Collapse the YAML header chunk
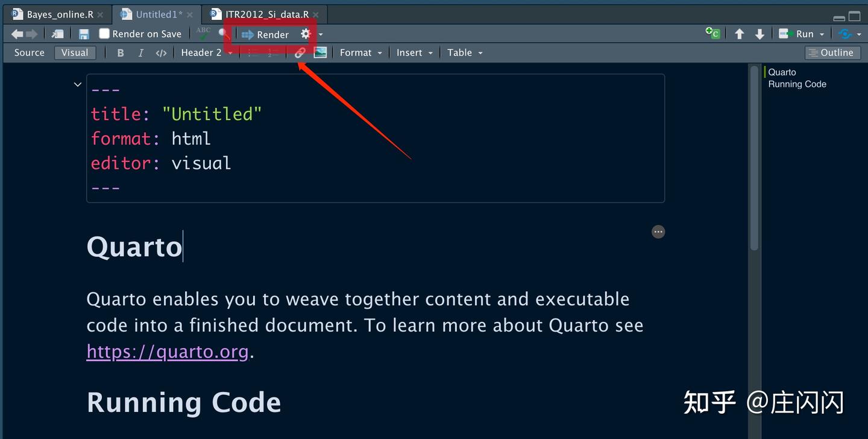This screenshot has width=868, height=439. [77, 84]
